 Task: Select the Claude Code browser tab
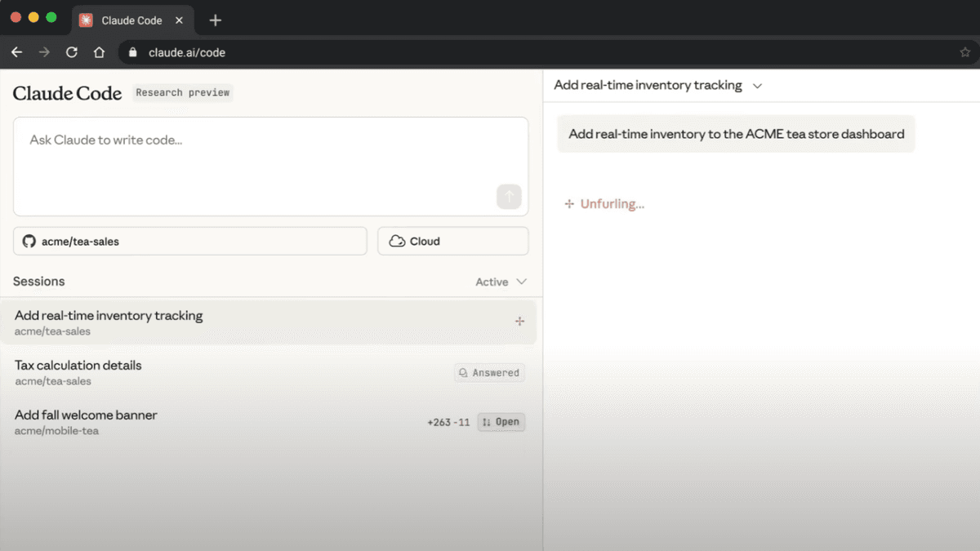[x=131, y=20]
